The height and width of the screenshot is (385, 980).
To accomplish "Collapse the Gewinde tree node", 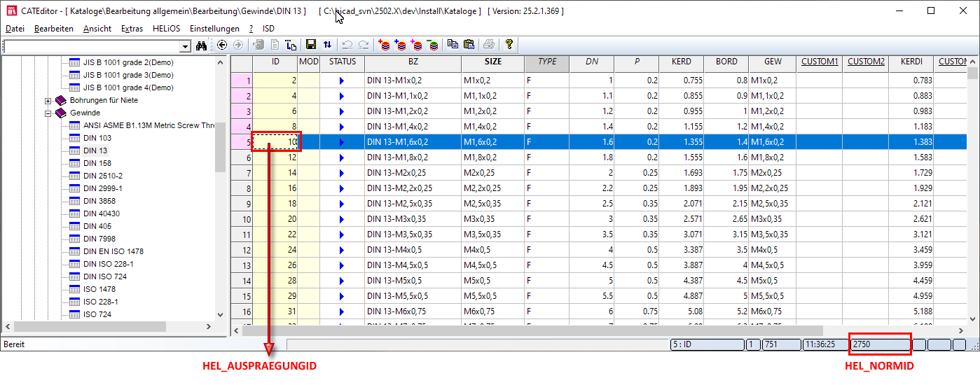I will tap(48, 113).
